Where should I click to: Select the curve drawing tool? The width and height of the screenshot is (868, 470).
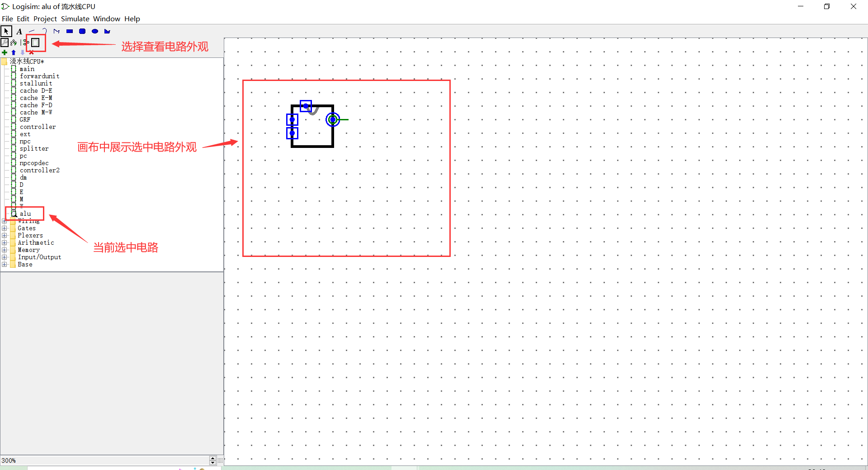coord(44,31)
